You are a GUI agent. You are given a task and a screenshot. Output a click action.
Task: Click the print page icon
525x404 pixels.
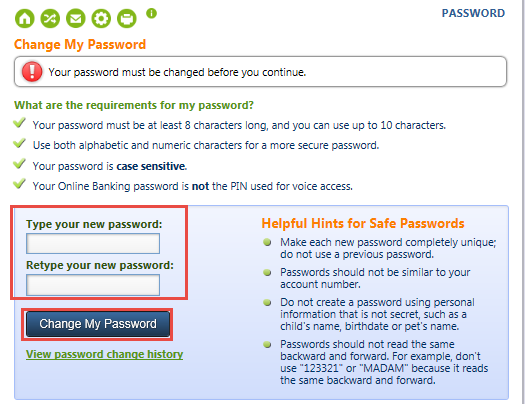pos(127,18)
